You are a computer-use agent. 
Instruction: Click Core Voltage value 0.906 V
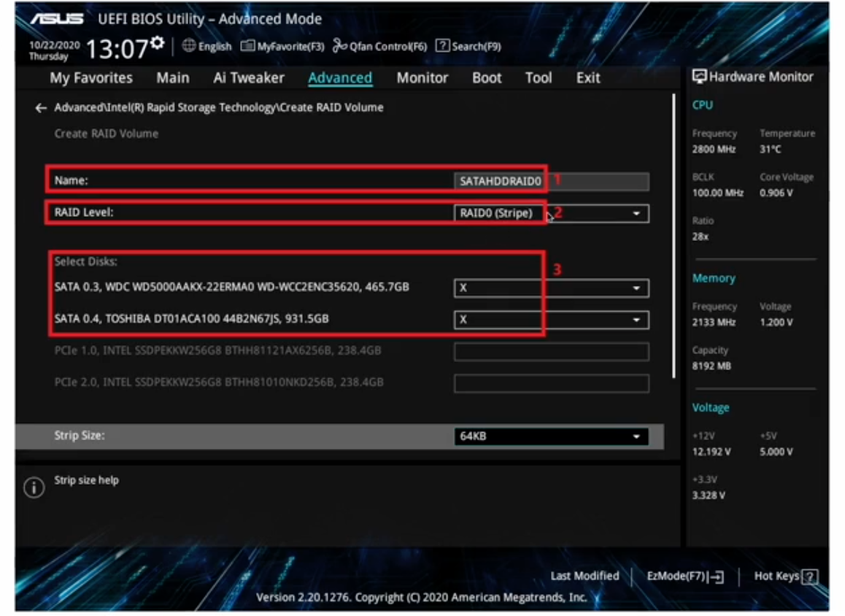coord(776,193)
